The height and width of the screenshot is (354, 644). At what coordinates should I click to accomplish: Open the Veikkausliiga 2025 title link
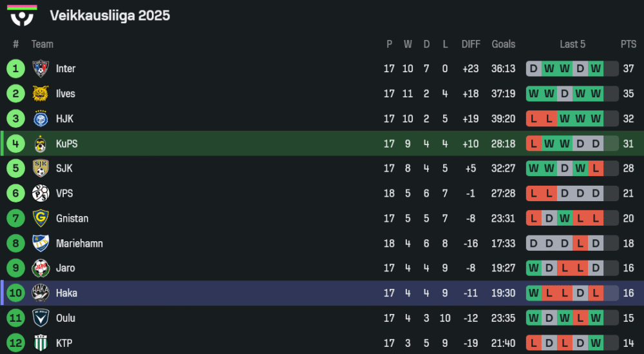(109, 15)
